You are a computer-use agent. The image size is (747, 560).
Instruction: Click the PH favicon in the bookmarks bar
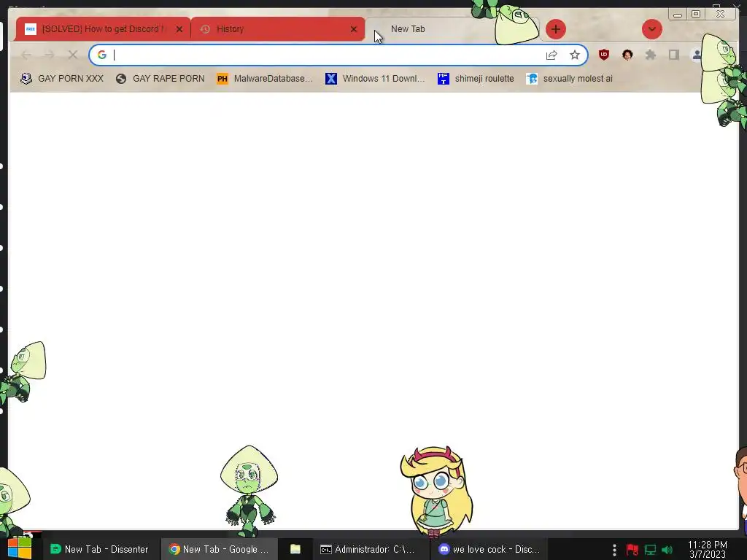(x=222, y=79)
